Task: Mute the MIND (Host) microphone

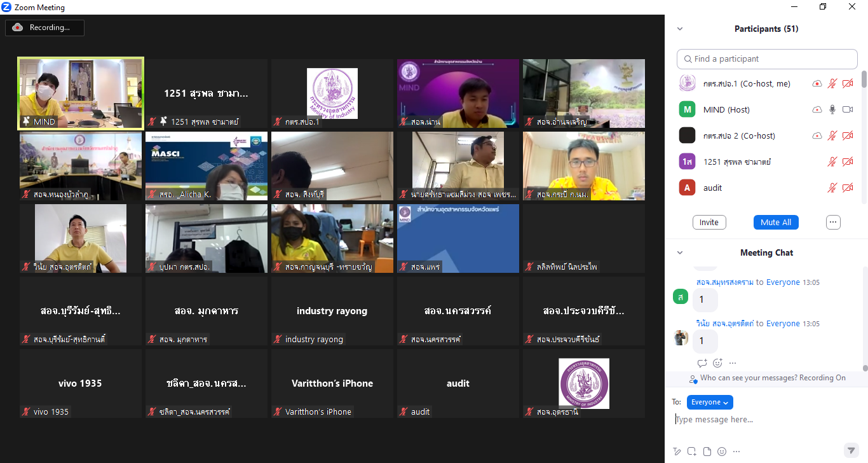Action: (832, 109)
